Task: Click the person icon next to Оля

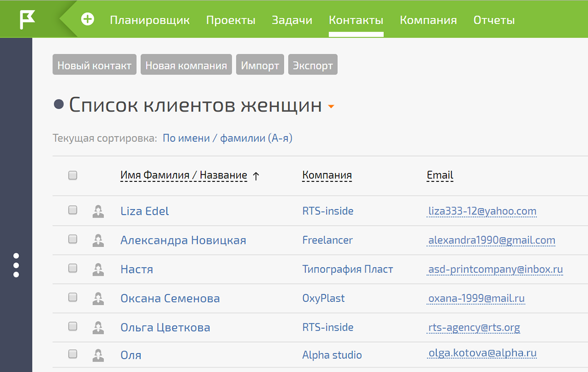Action: [98, 355]
